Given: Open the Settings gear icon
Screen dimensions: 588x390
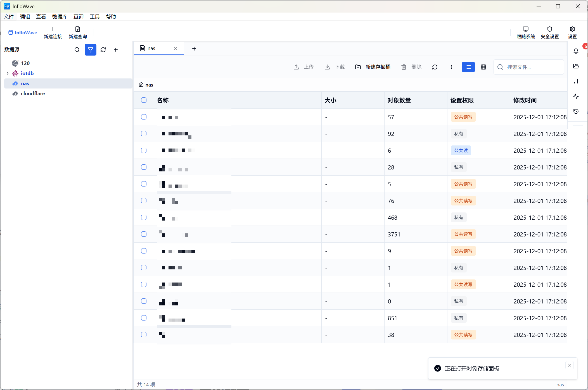Looking at the screenshot, I should coord(572,29).
